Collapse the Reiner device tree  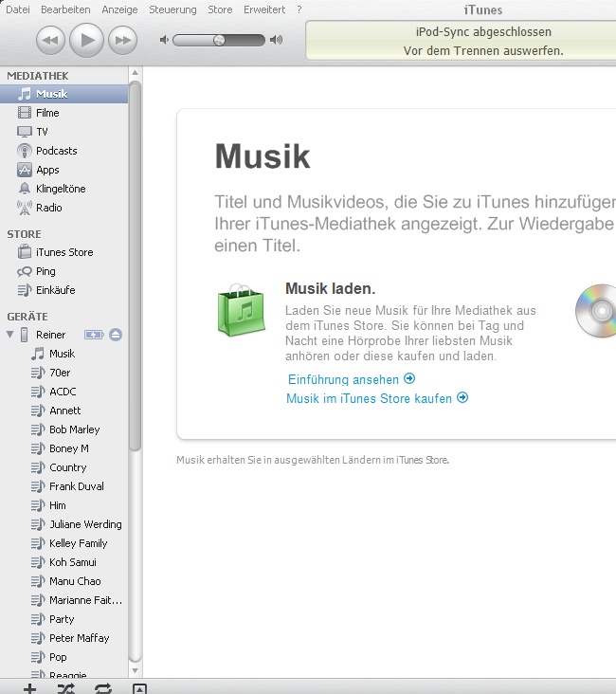pyautogui.click(x=9, y=335)
